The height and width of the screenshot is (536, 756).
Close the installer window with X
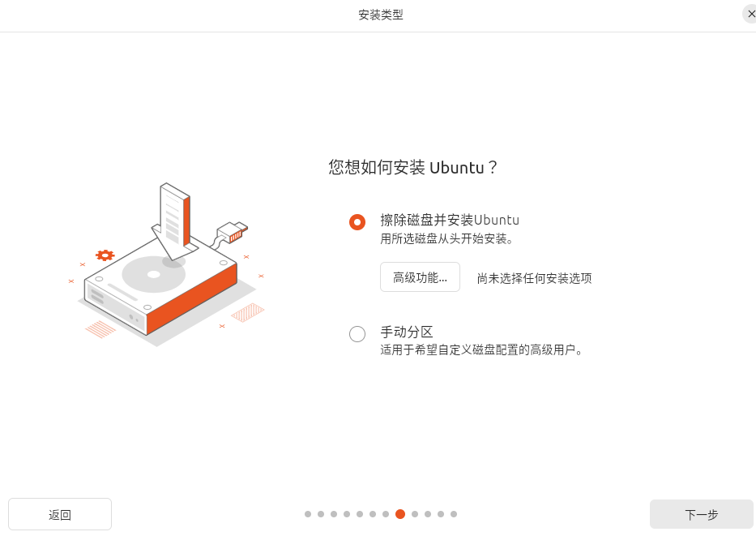[x=750, y=14]
